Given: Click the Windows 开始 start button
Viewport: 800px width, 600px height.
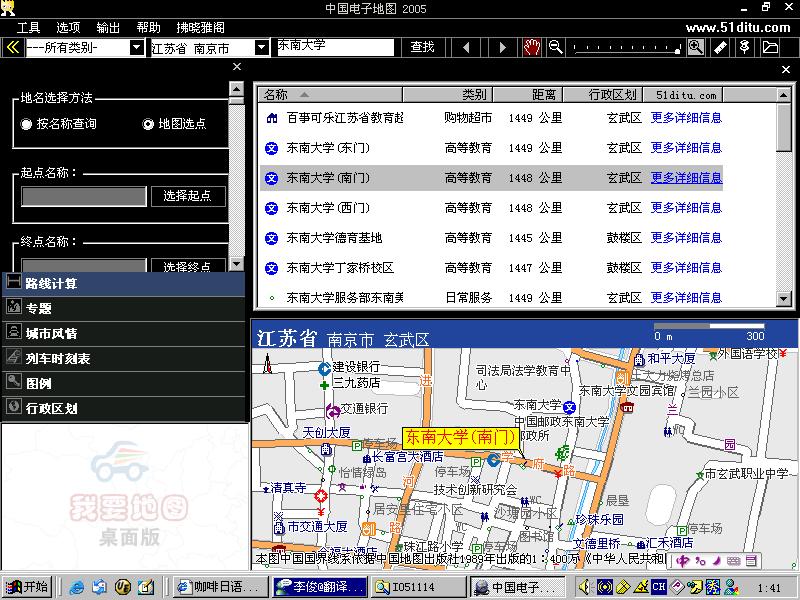Looking at the screenshot, I should [x=28, y=587].
